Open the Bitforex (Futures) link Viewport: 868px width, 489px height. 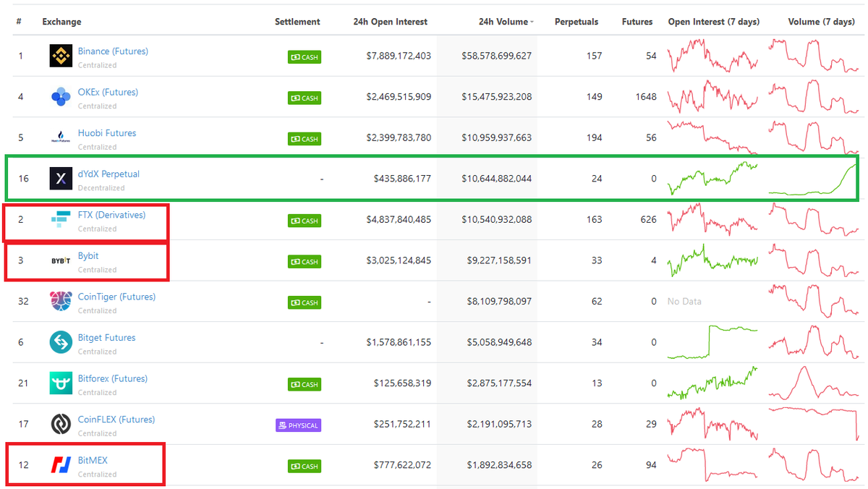[113, 378]
